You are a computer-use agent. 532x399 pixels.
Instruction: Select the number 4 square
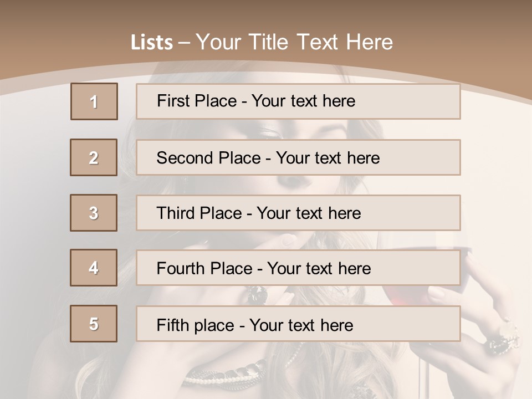coord(94,268)
